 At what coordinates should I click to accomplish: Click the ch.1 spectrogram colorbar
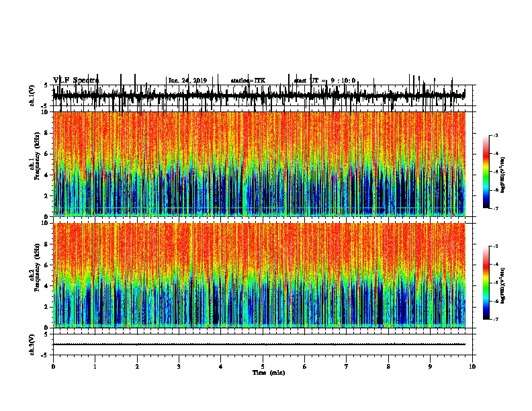tap(486, 172)
